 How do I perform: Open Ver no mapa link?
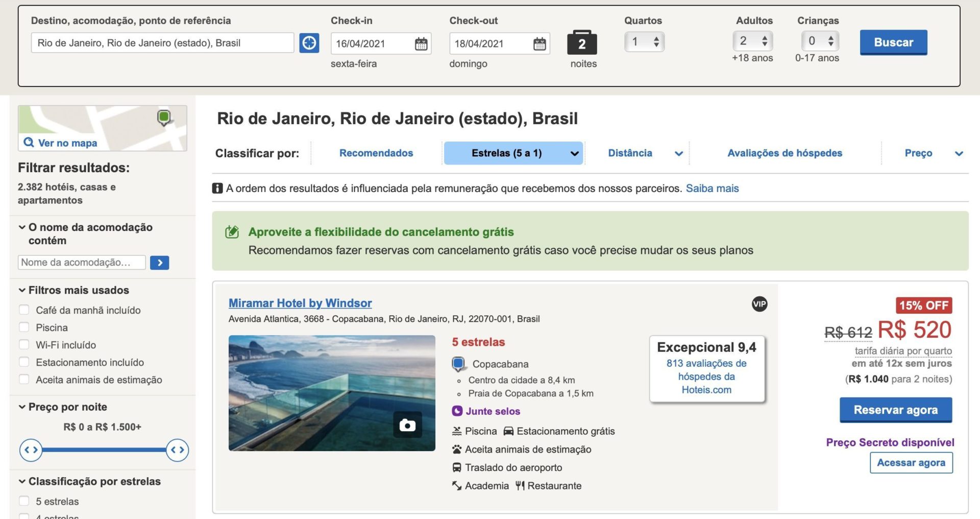pyautogui.click(x=67, y=143)
